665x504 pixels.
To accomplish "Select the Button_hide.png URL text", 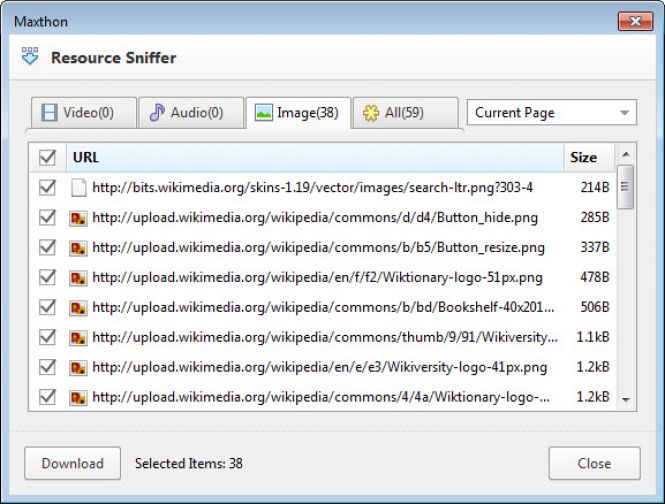I will [315, 218].
